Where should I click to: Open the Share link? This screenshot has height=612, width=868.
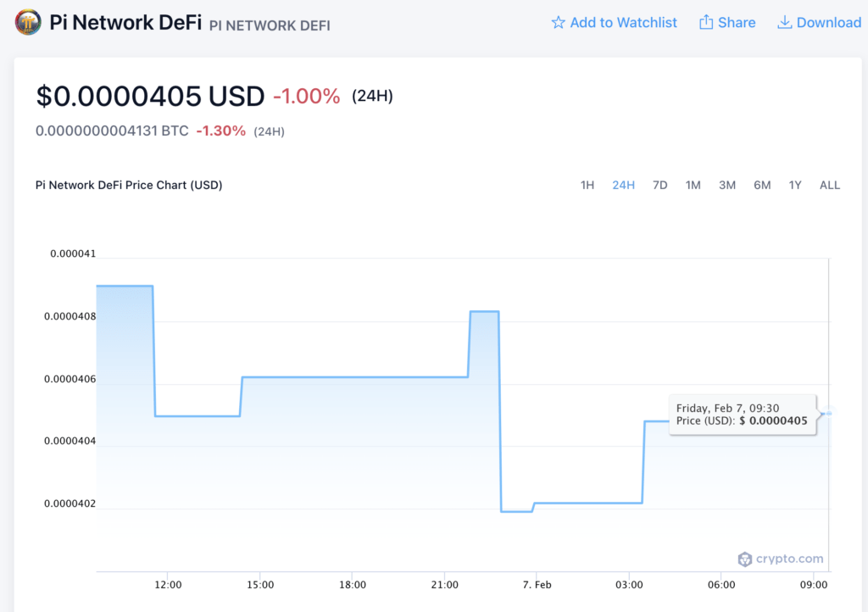[x=727, y=23]
